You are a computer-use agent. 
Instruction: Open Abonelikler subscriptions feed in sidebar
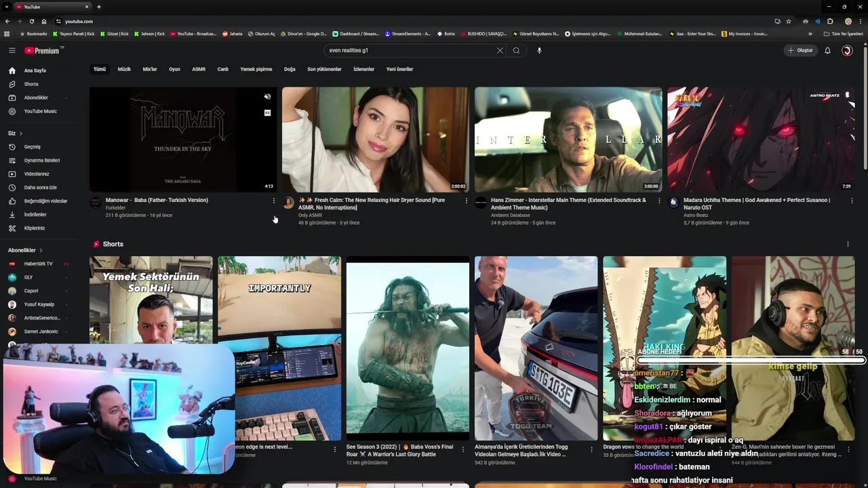click(36, 98)
